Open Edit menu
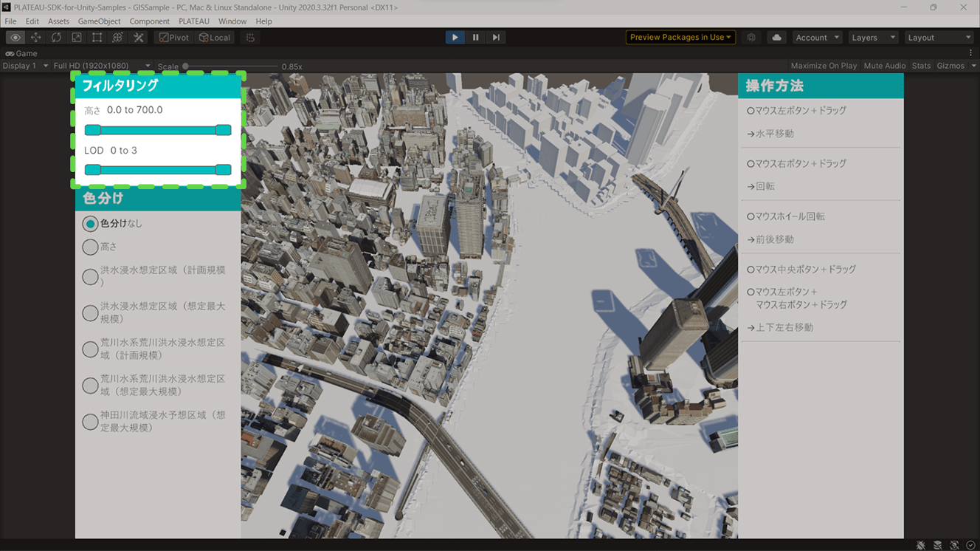The width and height of the screenshot is (980, 551). pos(32,21)
